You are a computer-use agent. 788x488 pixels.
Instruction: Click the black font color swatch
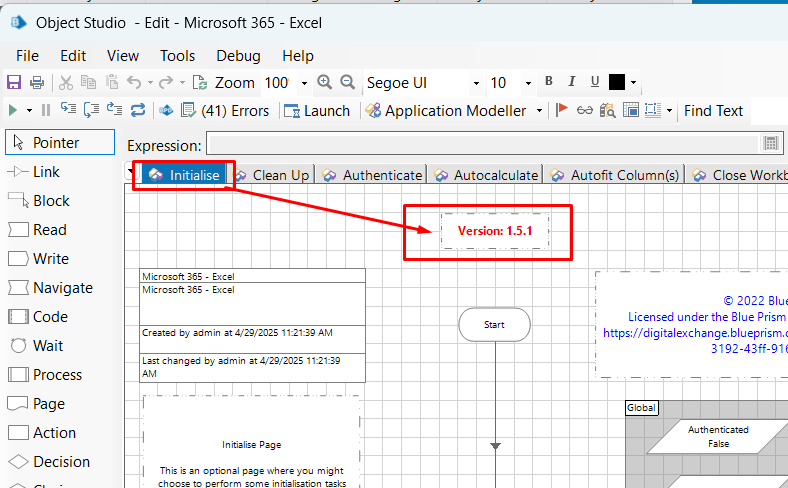click(617, 82)
